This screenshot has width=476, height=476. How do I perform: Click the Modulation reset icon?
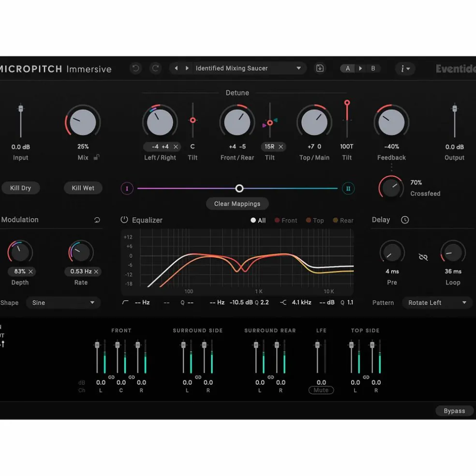(97, 220)
